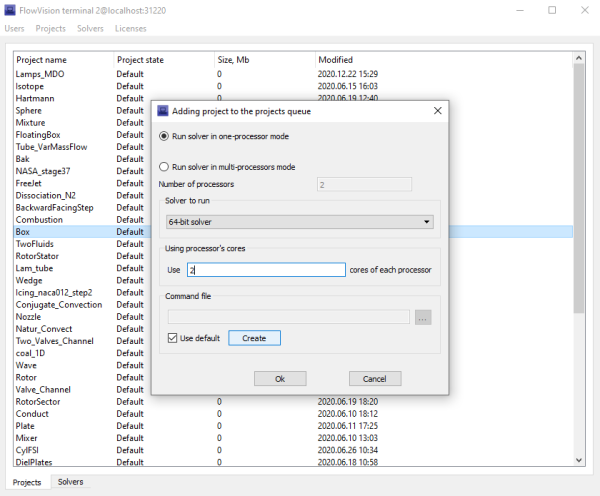The width and height of the screenshot is (600, 496).
Task: Select multi-processors mode radio button
Action: click(x=164, y=167)
